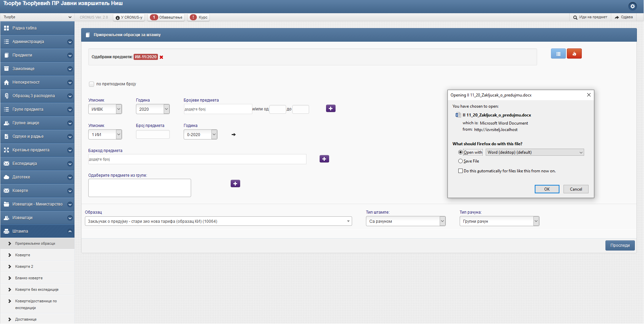Click the settings gear icon in header
The height and width of the screenshot is (324, 644).
point(632,6)
